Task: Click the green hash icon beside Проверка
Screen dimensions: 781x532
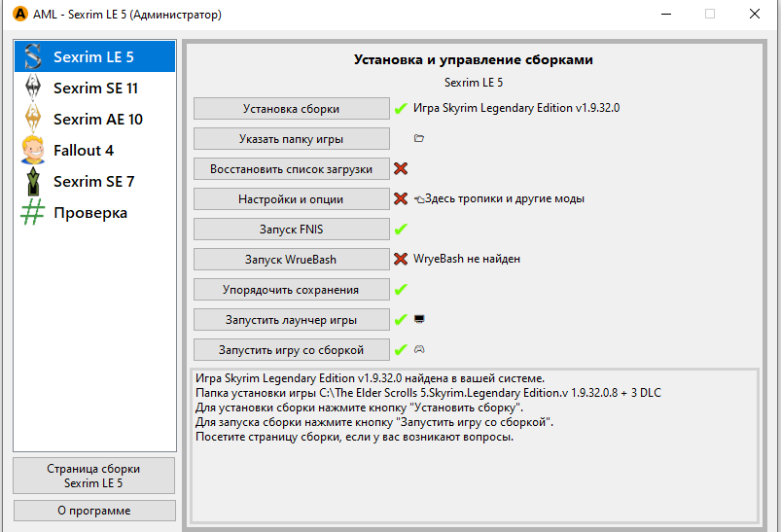Action: [x=33, y=212]
